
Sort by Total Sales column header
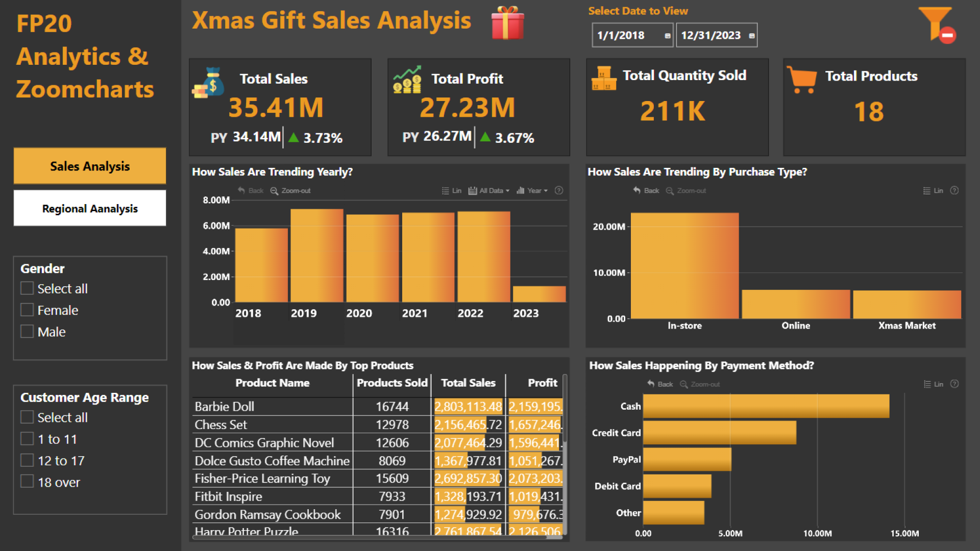coord(468,383)
